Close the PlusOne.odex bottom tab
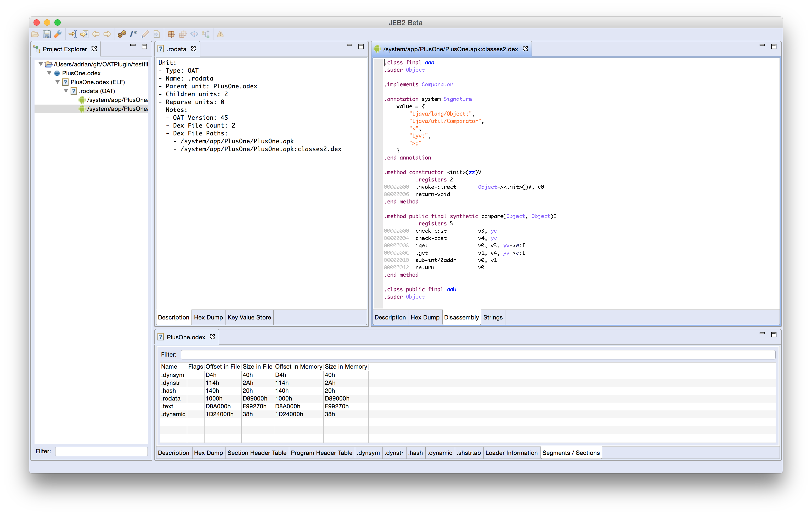 pos(212,337)
